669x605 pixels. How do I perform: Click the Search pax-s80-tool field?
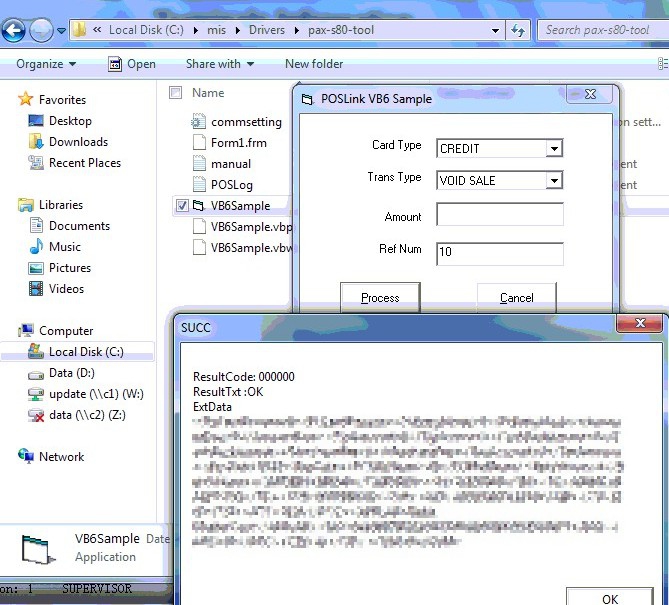[602, 30]
